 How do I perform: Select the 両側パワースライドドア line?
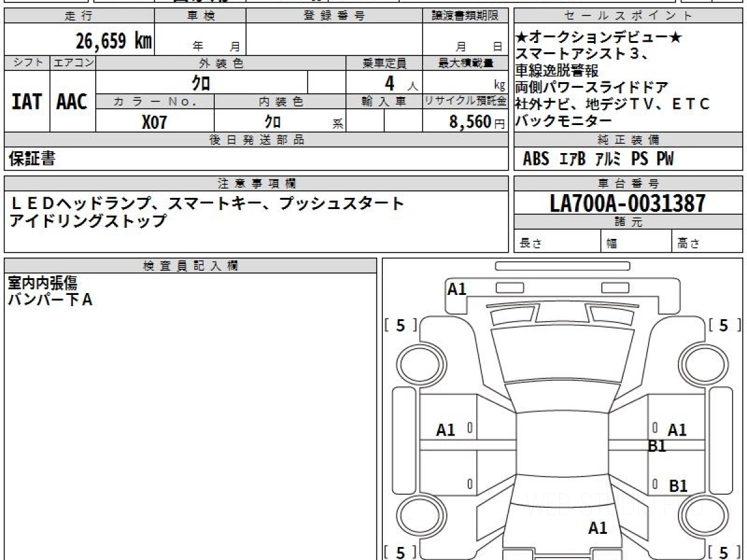point(593,87)
